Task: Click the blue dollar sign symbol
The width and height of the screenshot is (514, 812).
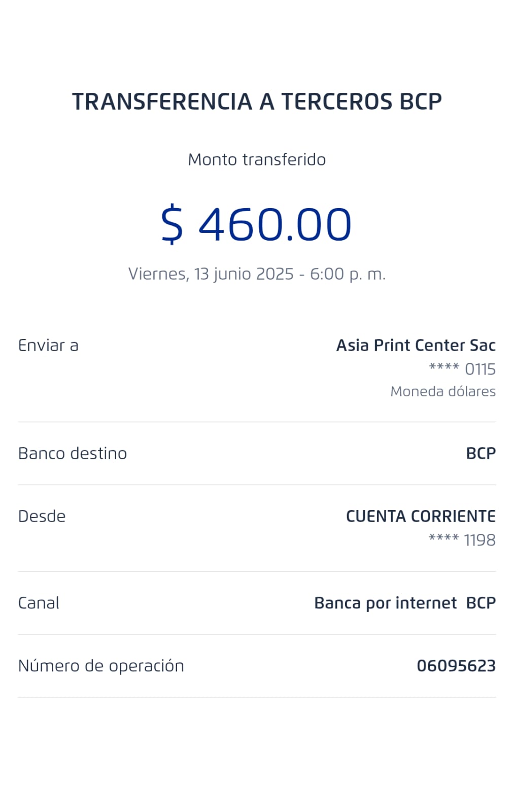Action: (x=172, y=224)
